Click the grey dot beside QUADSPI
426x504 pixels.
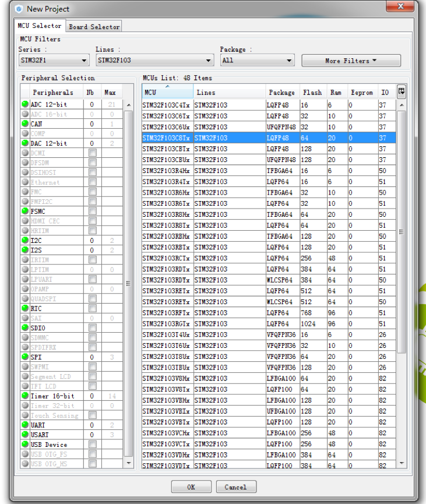[x=24, y=298]
